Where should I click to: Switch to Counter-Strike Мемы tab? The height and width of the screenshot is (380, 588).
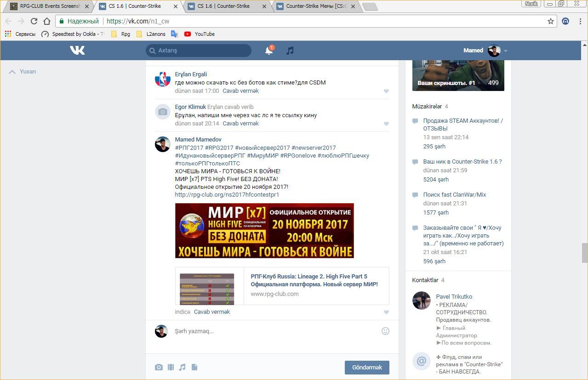(x=316, y=6)
